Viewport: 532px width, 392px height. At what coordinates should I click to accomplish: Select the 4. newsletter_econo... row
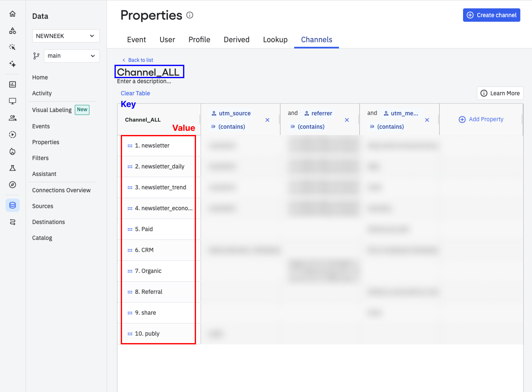coord(159,208)
